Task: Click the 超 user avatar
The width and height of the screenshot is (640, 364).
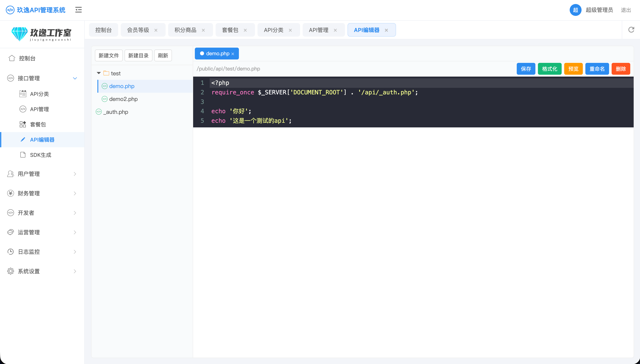Action: coord(575,10)
